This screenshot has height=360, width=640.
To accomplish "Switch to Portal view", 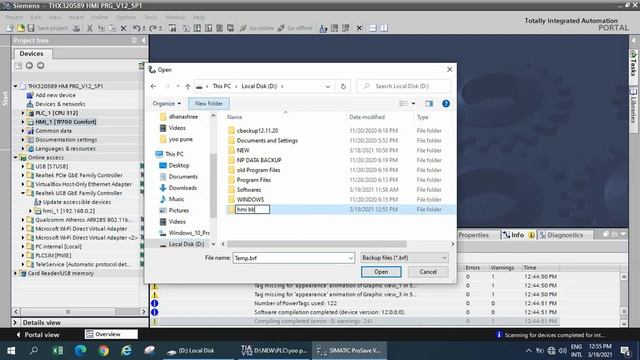I will coord(38,335).
